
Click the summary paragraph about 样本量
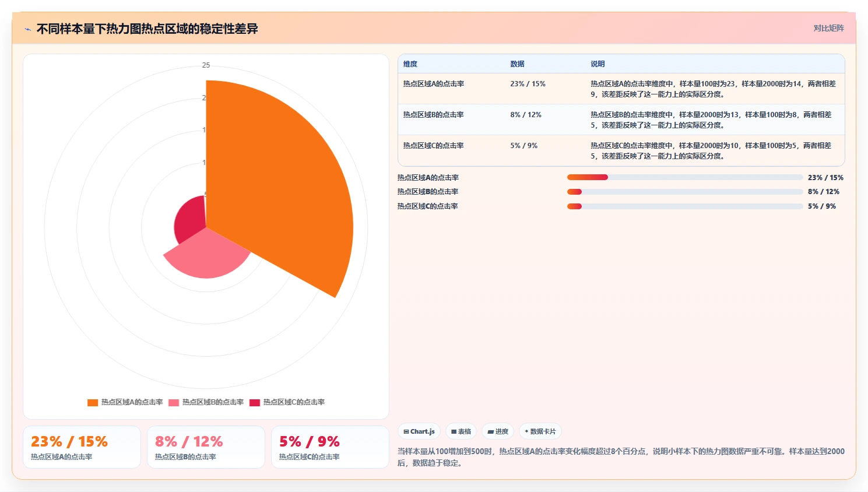621,457
